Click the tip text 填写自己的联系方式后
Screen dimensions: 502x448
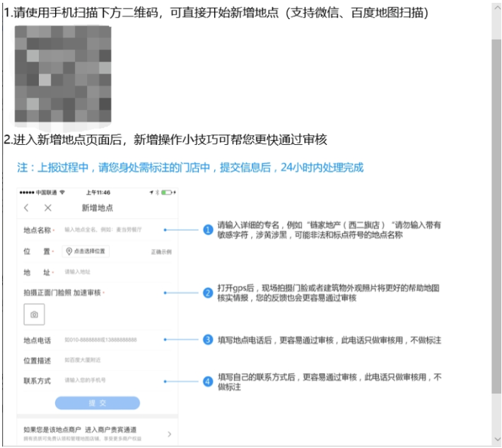pos(329,382)
